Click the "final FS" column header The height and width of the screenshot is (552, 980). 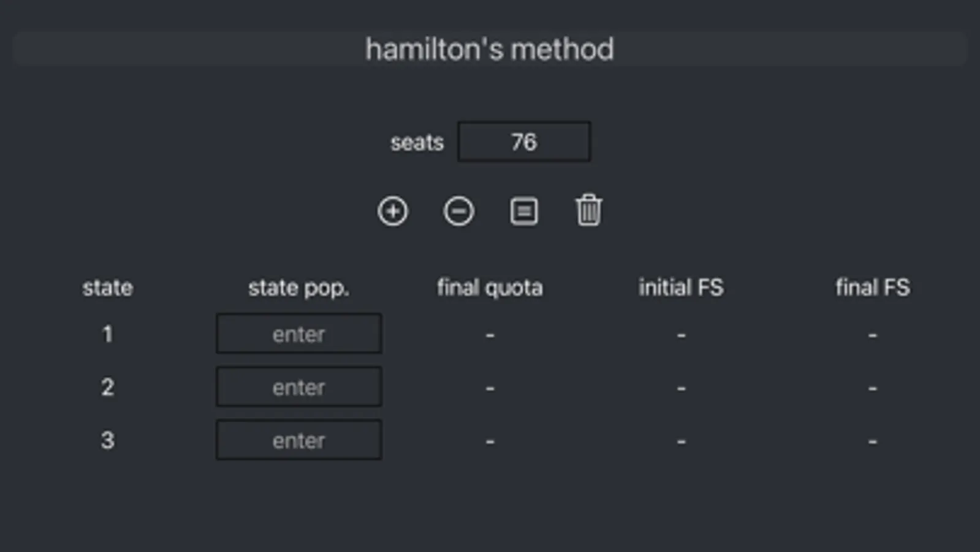(873, 288)
